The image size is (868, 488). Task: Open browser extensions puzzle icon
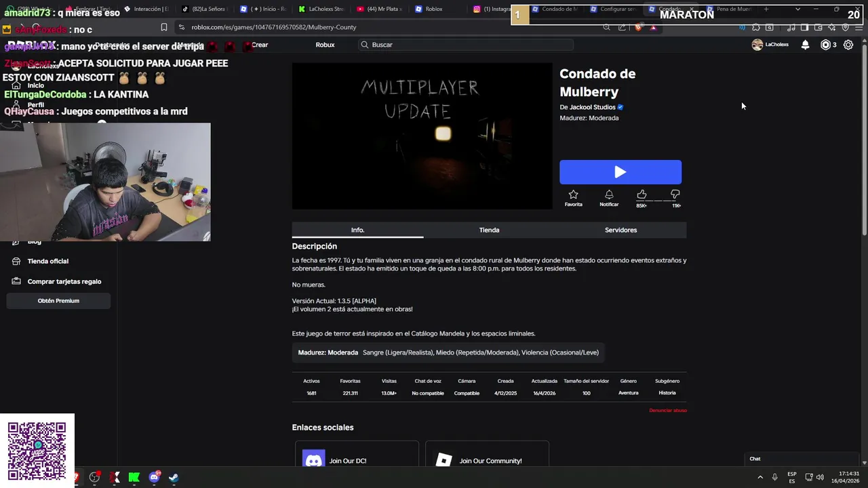click(x=755, y=27)
